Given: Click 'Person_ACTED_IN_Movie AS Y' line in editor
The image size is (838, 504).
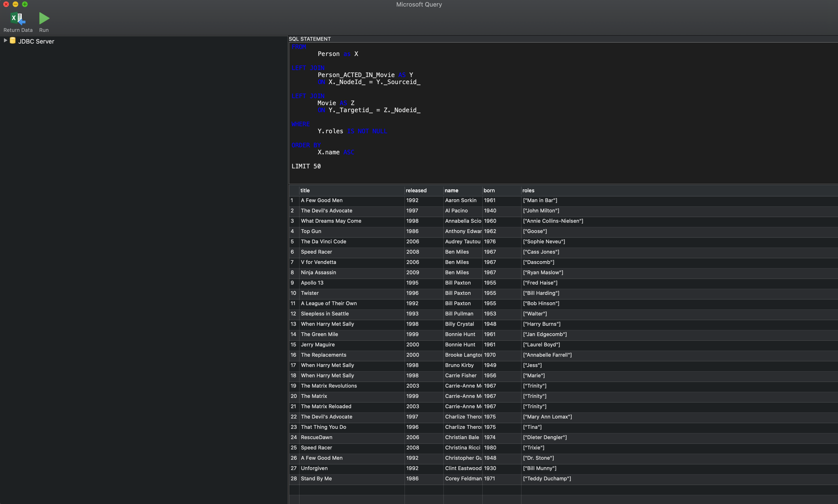Looking at the screenshot, I should click(365, 75).
